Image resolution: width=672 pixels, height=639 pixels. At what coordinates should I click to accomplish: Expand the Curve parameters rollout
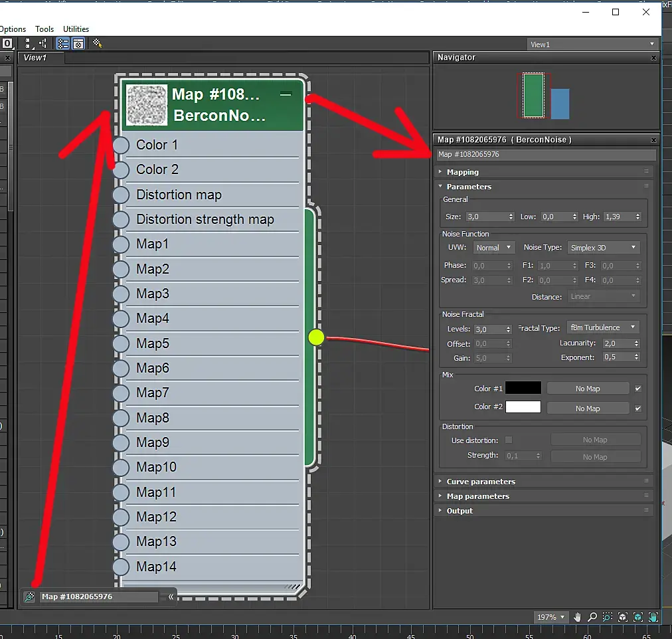pos(543,482)
